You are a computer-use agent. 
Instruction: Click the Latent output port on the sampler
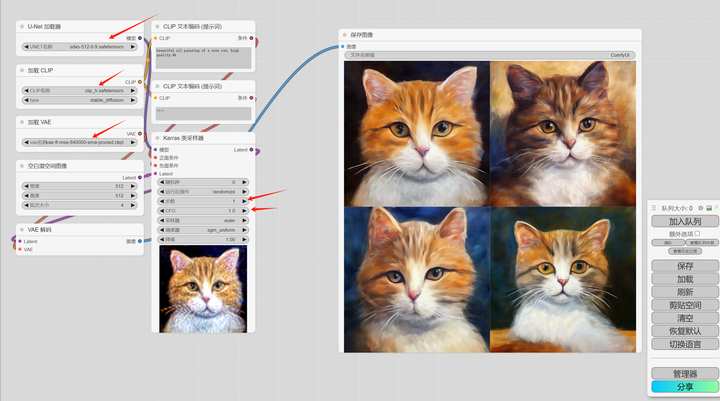[252, 150]
